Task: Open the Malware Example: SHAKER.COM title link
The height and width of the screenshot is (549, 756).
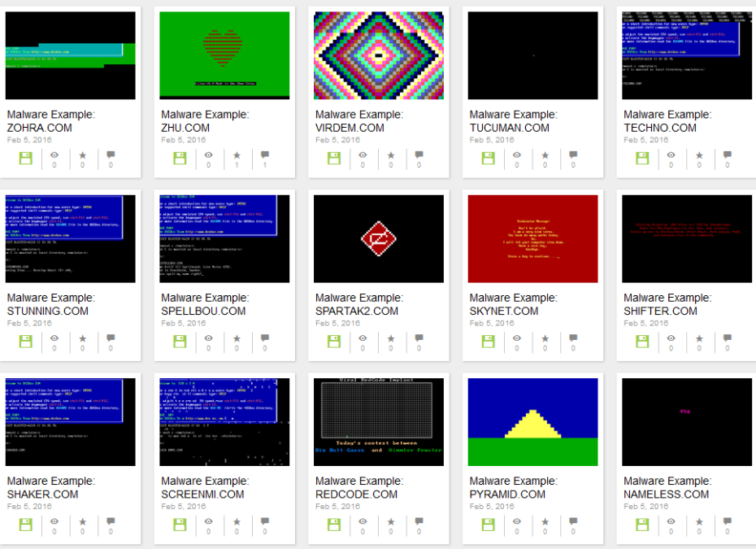Action: coord(50,487)
